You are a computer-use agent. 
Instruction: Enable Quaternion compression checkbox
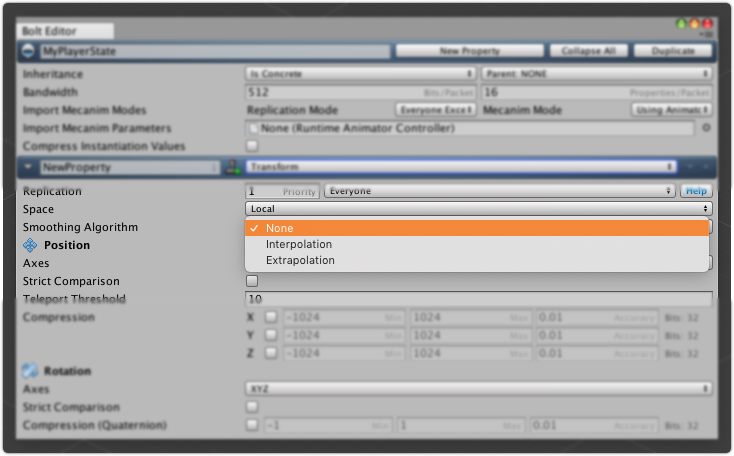[252, 425]
